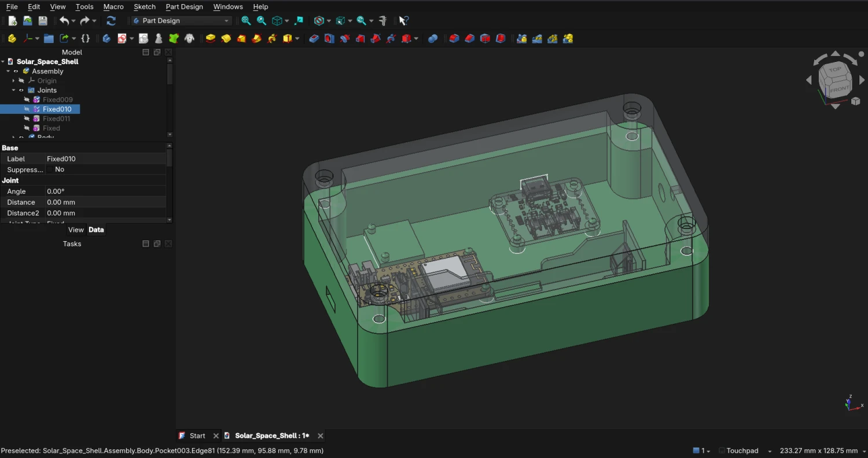Expand the Origin tree node
Image resolution: width=868 pixels, height=458 pixels.
point(13,81)
